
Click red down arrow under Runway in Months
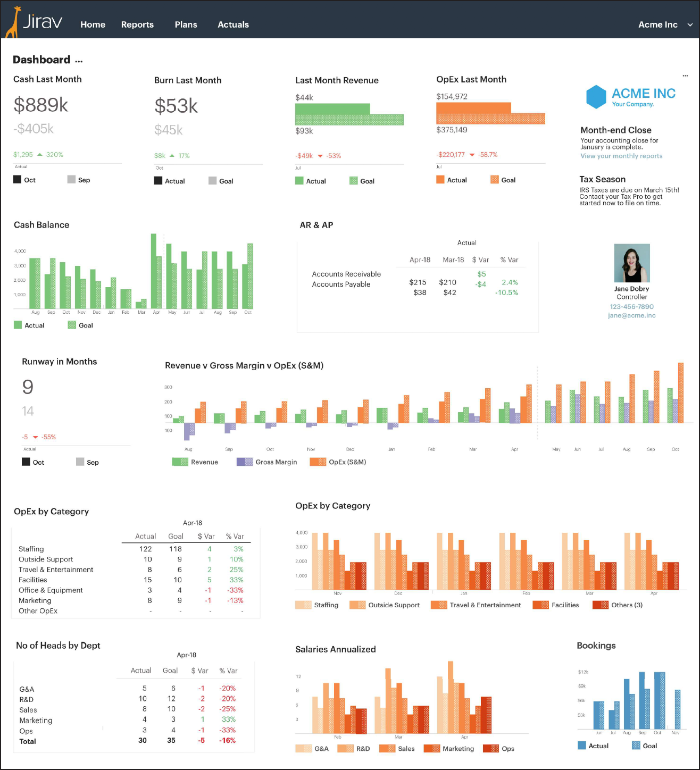(36, 437)
